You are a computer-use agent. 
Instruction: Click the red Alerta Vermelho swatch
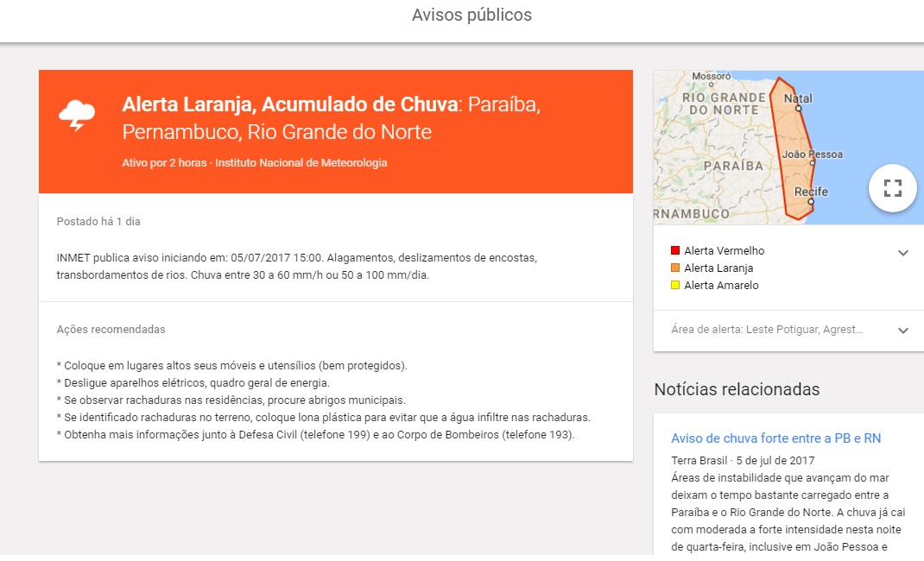click(675, 251)
